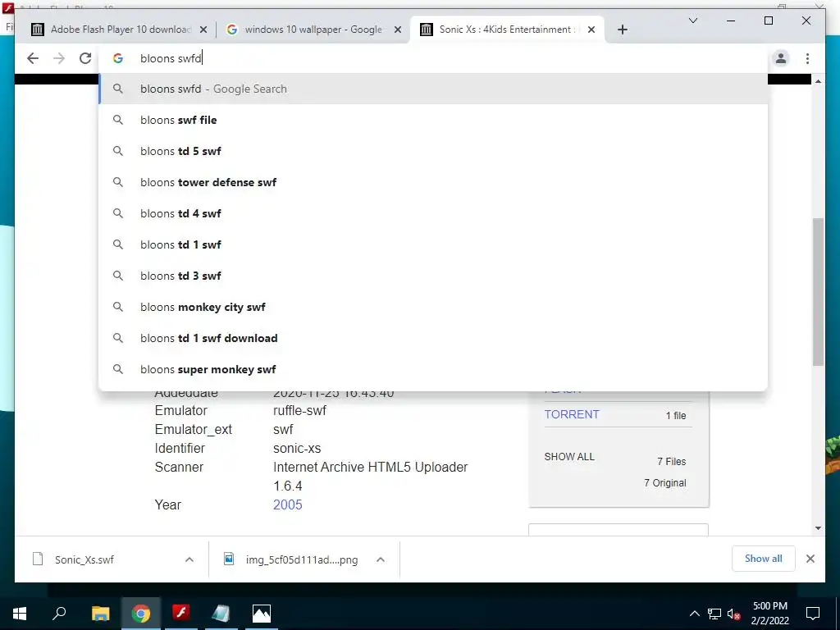Pick the 'bloons td 3 swf' suggestion
Viewport: 840px width, 630px height.
click(433, 276)
